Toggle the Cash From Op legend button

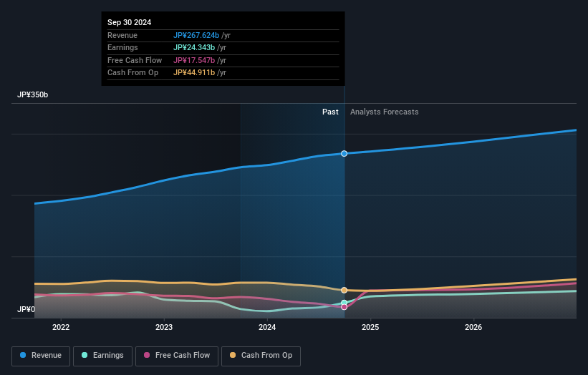click(261, 356)
